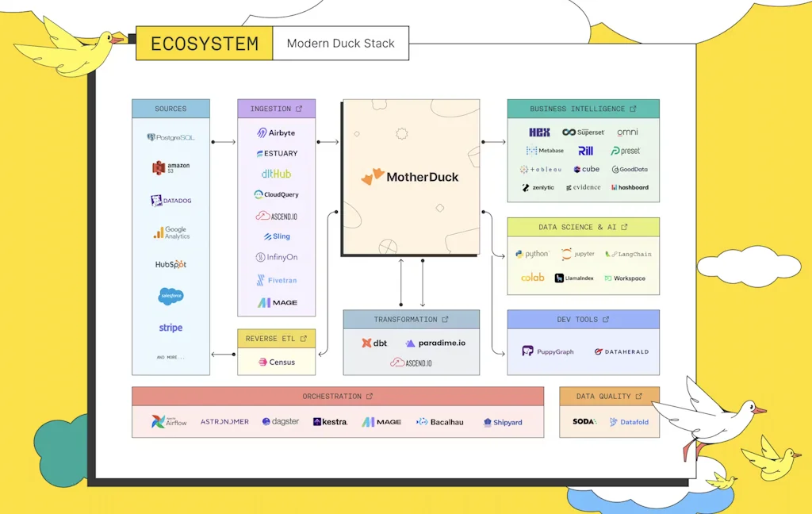
Task: Click the HubSpot icon under Sources
Action: (x=169, y=266)
